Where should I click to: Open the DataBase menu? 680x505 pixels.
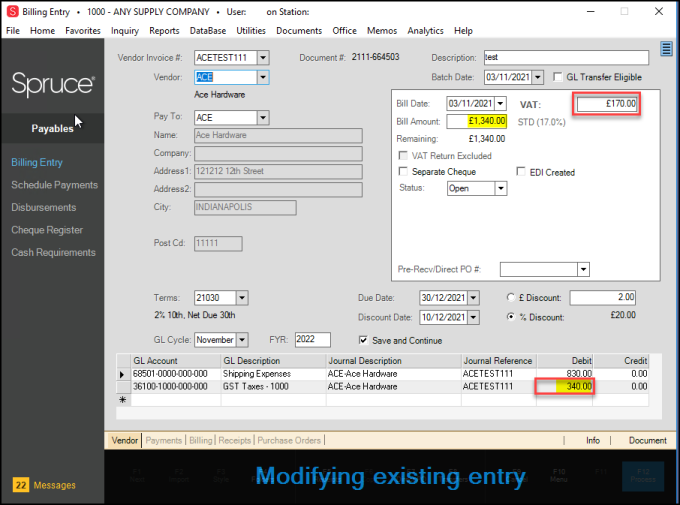(x=208, y=31)
